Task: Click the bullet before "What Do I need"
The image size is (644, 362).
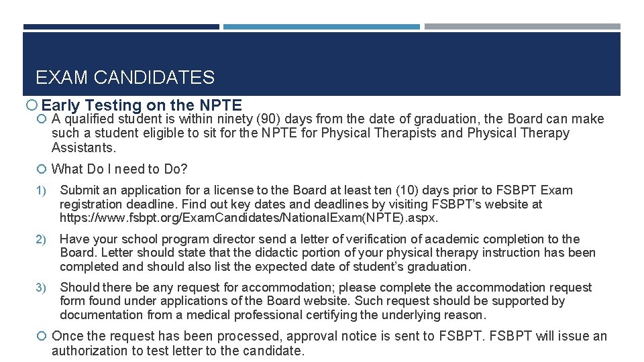Action: point(42,169)
